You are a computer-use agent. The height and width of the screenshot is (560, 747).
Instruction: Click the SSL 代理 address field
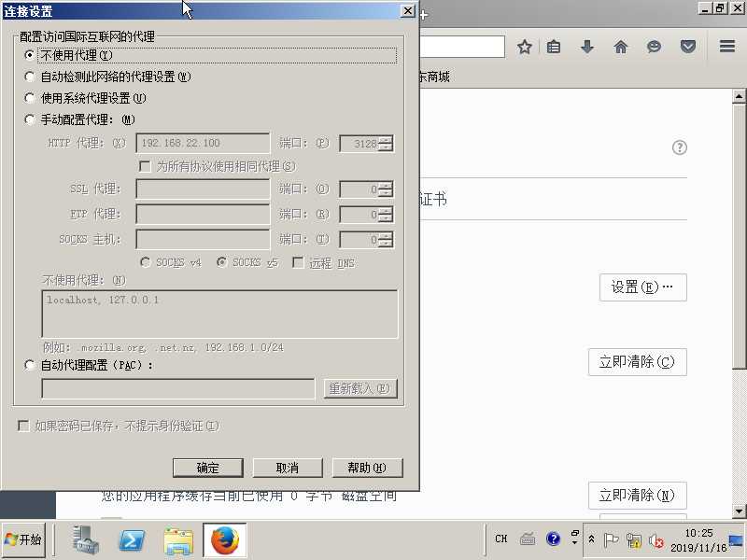tap(203, 189)
